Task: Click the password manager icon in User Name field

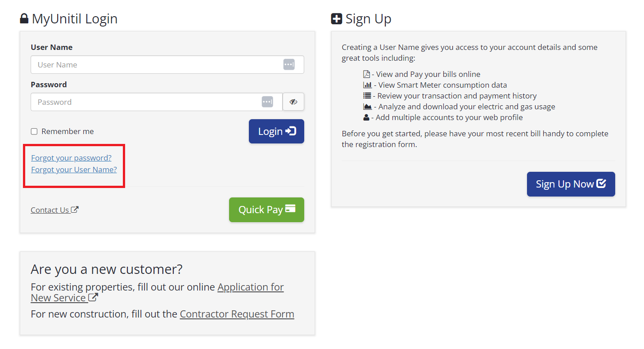Action: pos(289,64)
